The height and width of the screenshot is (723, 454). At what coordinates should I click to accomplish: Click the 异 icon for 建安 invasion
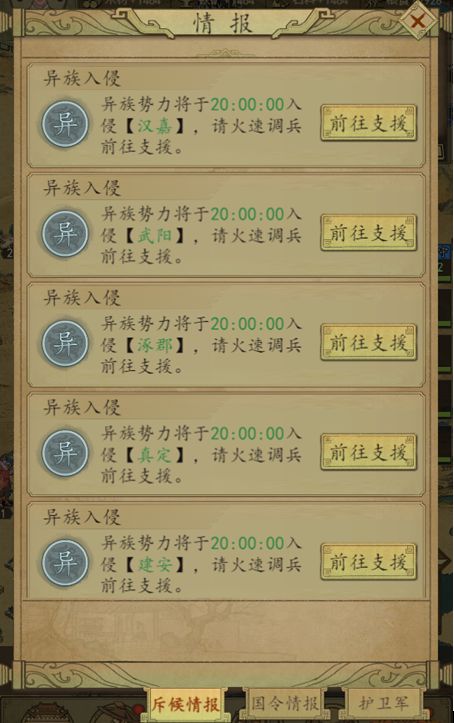click(x=65, y=563)
